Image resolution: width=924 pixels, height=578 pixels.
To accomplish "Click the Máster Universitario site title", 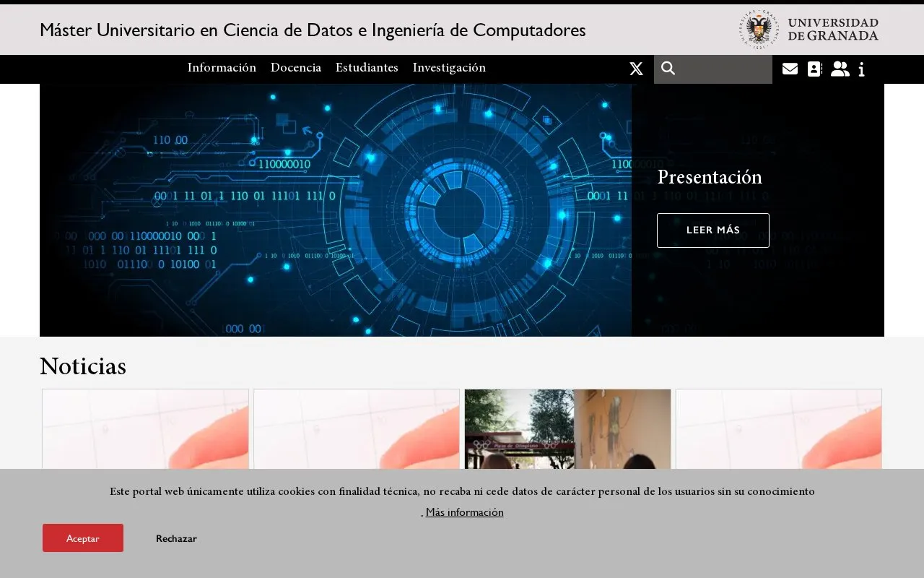I will point(313,30).
